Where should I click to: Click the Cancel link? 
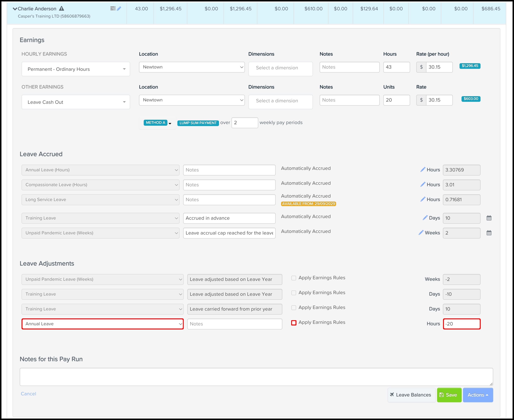(28, 394)
